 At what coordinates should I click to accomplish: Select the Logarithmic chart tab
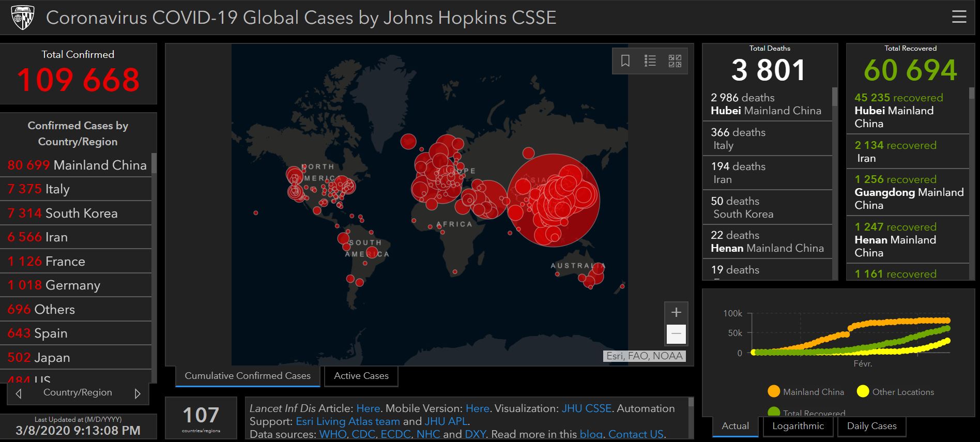click(798, 426)
